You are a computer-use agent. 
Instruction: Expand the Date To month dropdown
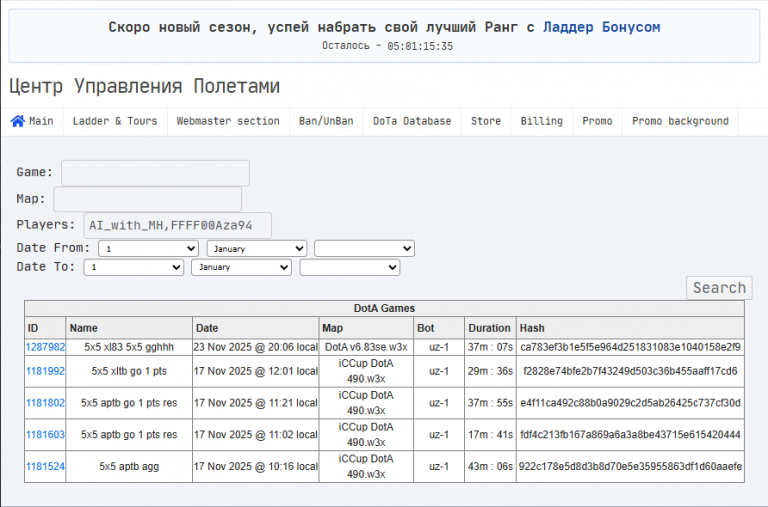(241, 268)
